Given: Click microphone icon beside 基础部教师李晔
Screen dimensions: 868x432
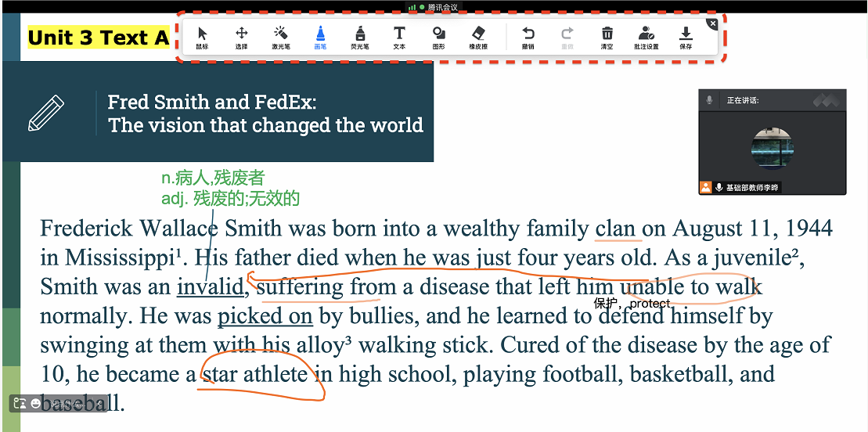Looking at the screenshot, I should 719,187.
